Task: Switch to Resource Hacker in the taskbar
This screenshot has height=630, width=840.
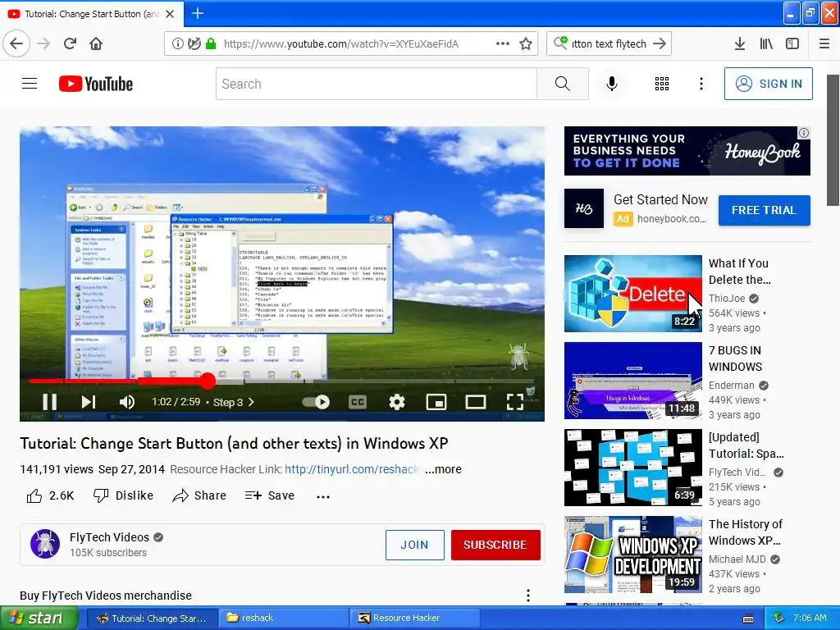Action: tap(414, 618)
